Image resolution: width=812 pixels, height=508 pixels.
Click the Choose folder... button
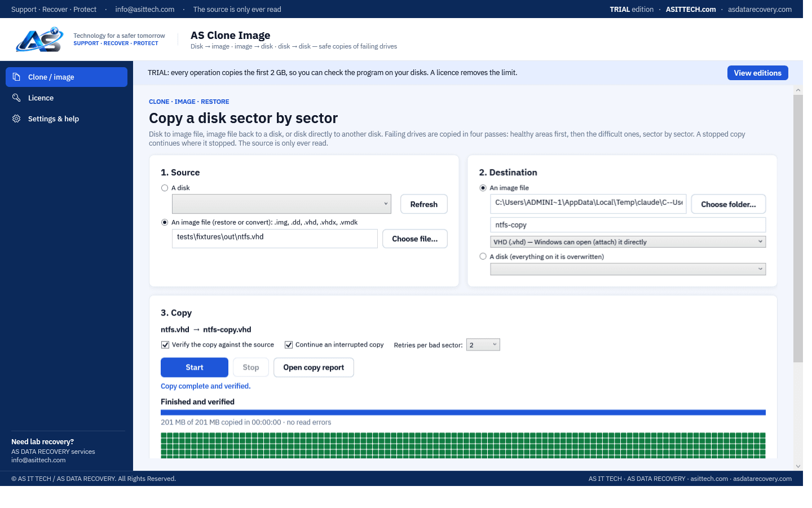coord(729,204)
